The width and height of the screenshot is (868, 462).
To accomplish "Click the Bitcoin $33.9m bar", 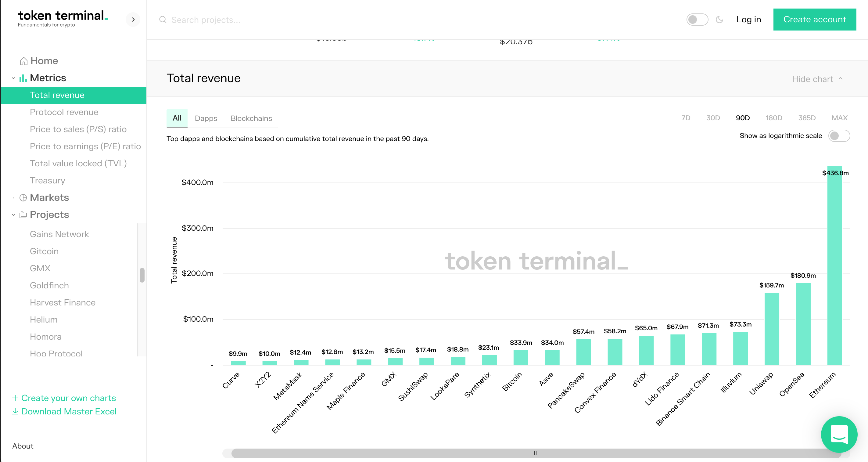I will [521, 357].
